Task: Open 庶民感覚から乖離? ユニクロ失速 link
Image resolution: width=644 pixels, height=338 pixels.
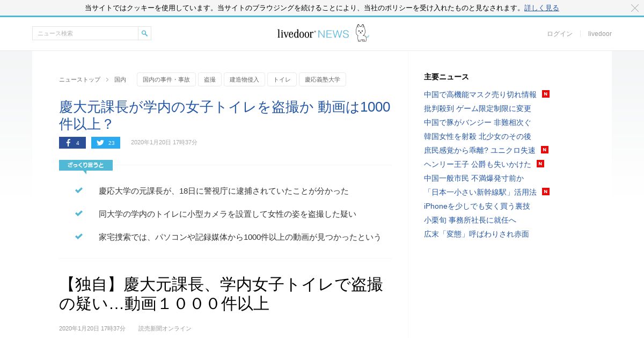Action: tap(480, 150)
